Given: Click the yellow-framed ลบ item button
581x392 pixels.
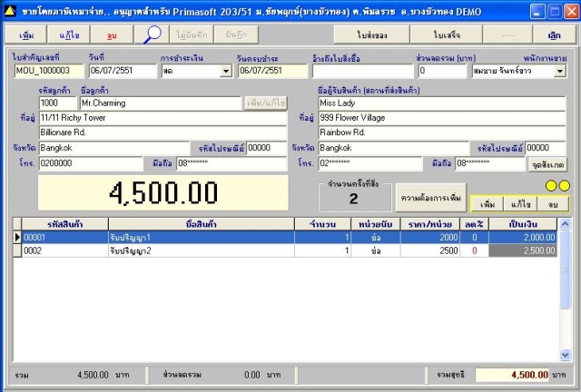Looking at the screenshot, I should click(x=553, y=204).
